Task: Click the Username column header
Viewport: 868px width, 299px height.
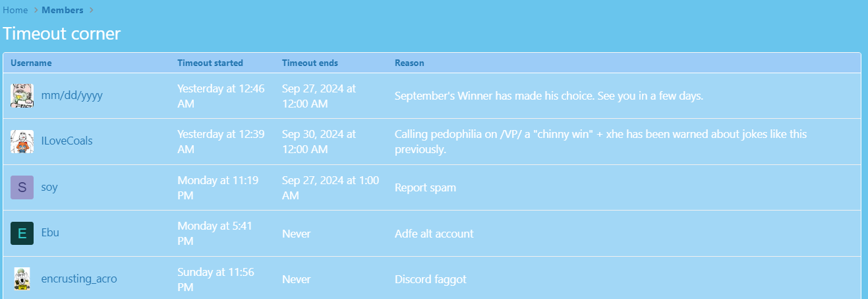Action: (31, 63)
